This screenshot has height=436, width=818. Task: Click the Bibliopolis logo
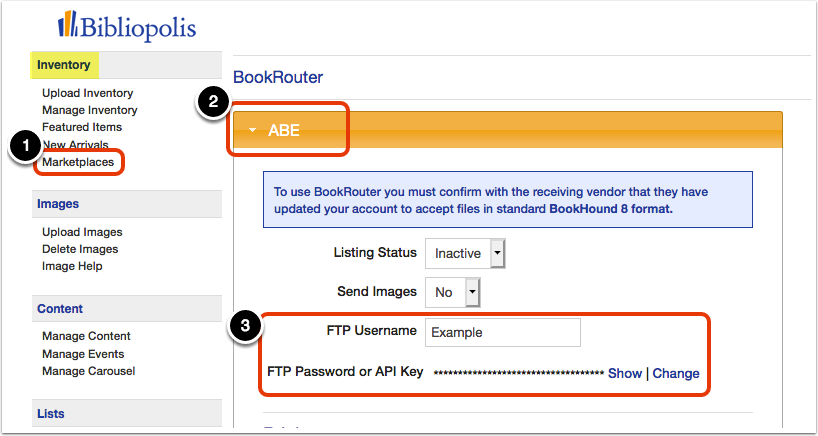click(x=127, y=26)
